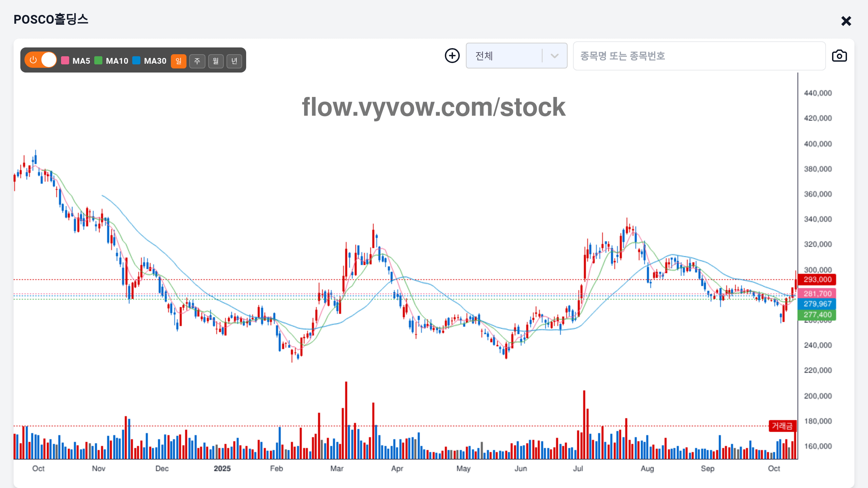The width and height of the screenshot is (868, 488).
Task: Expand the dropdown chevron arrow
Action: pyautogui.click(x=554, y=56)
